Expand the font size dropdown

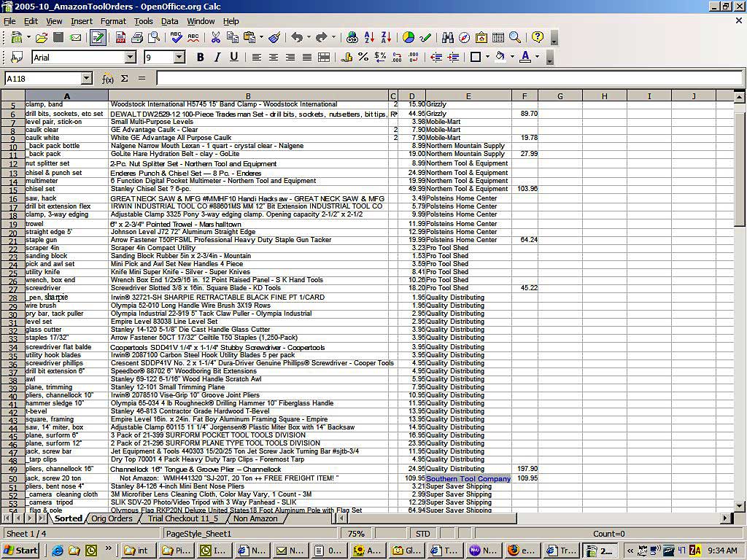(179, 58)
